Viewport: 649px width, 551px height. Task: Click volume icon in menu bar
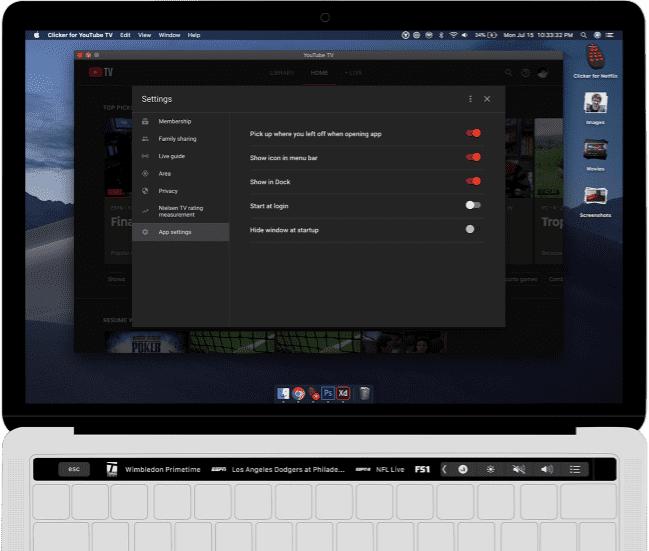[465, 35]
